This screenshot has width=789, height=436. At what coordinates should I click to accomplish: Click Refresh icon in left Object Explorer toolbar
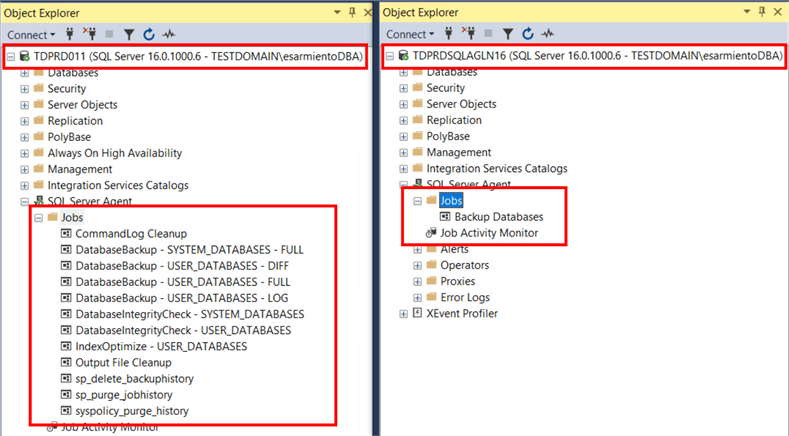click(x=148, y=34)
